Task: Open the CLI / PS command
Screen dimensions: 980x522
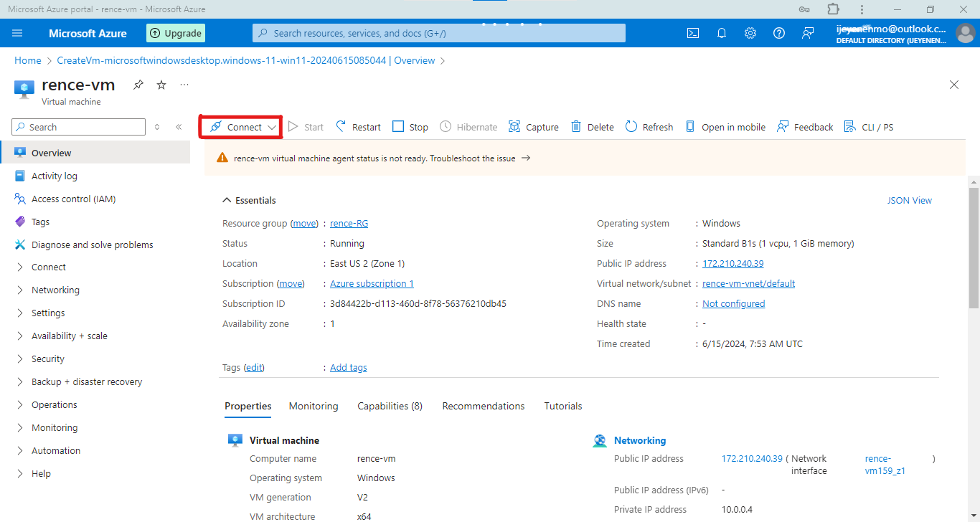Action: (869, 127)
